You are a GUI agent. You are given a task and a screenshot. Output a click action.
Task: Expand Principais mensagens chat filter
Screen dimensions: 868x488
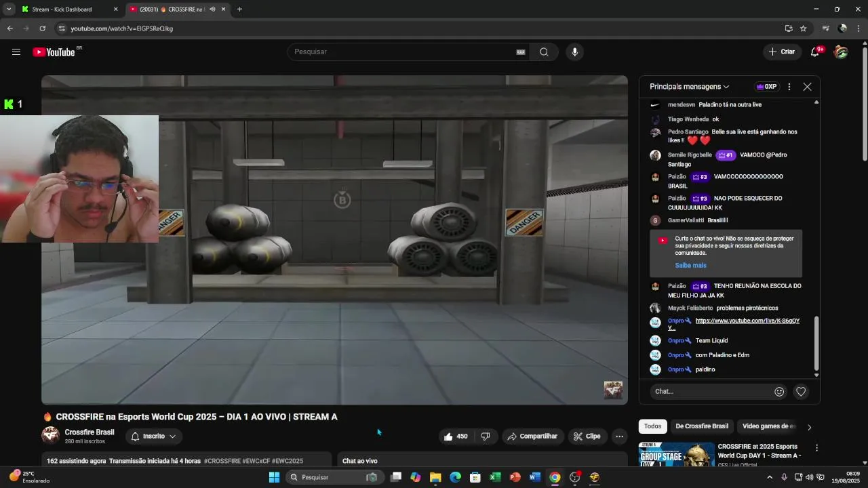click(x=690, y=87)
